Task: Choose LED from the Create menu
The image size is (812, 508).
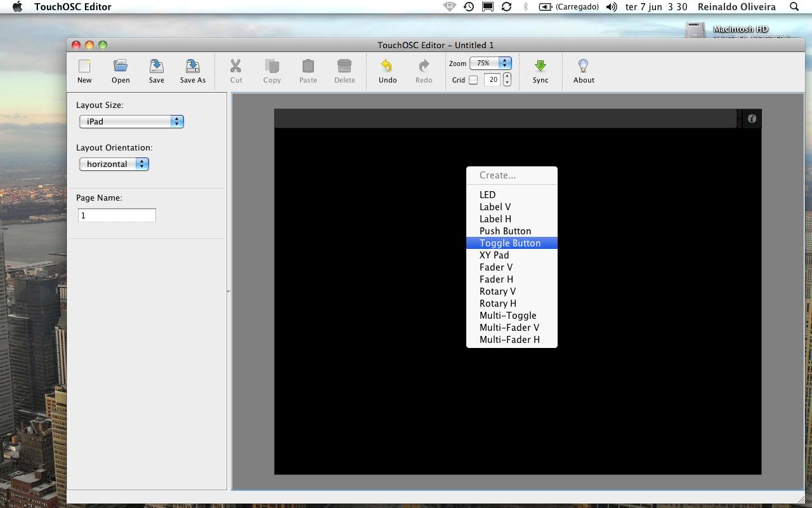Action: coord(512,195)
